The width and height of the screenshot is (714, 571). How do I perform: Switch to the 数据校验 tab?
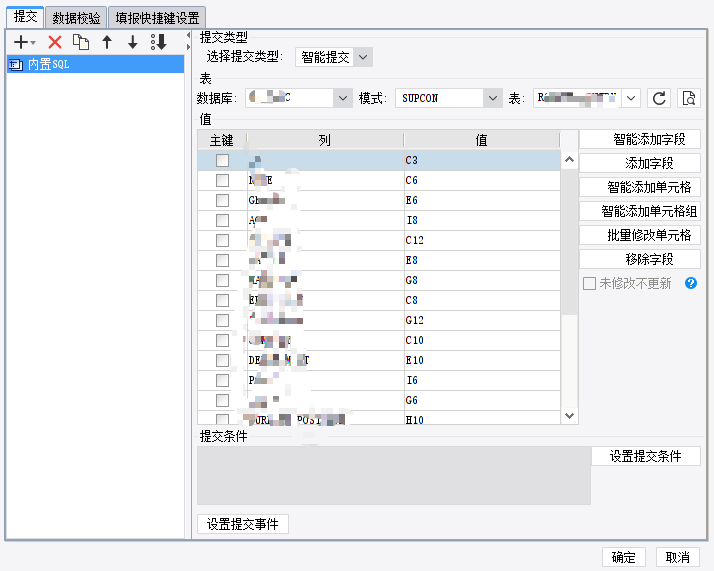click(76, 18)
